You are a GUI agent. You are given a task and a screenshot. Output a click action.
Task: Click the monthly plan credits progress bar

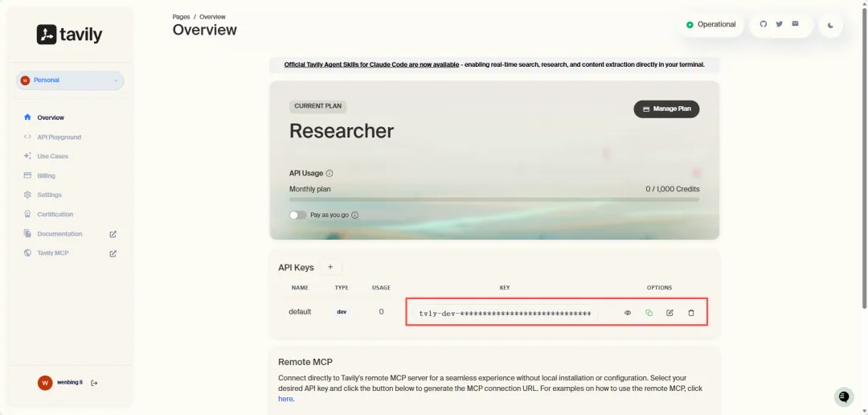pyautogui.click(x=494, y=199)
